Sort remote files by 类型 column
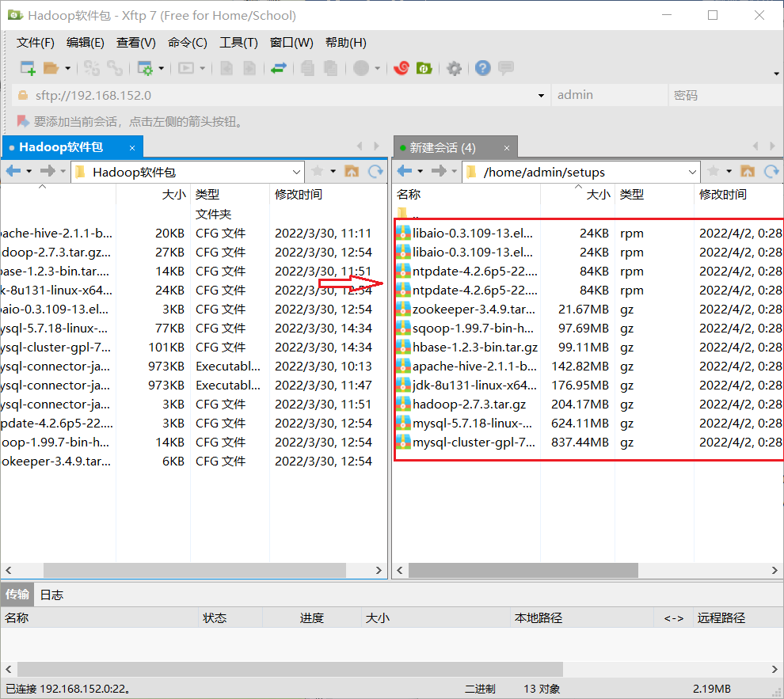Image resolution: width=784 pixels, height=699 pixels. coord(654,195)
